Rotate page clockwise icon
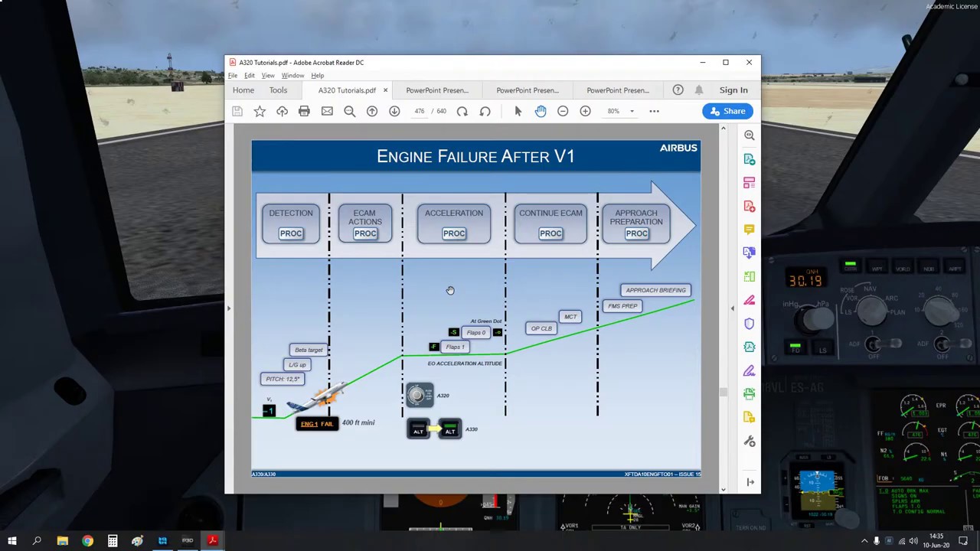980x551 pixels. point(462,111)
